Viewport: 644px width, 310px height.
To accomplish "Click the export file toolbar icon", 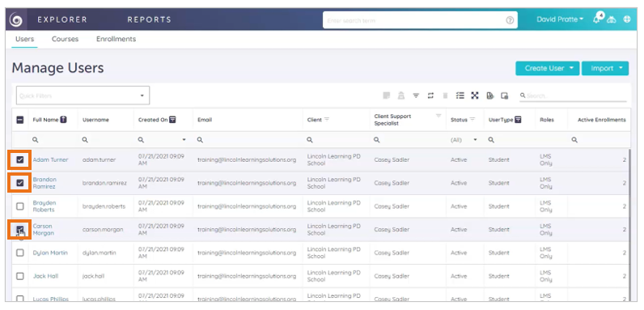I will click(x=489, y=96).
